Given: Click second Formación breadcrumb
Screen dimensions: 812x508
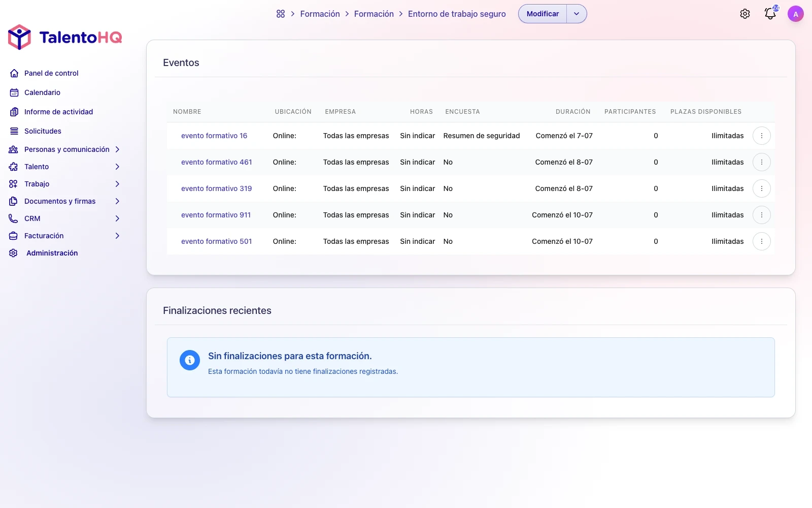Looking at the screenshot, I should click(x=374, y=14).
